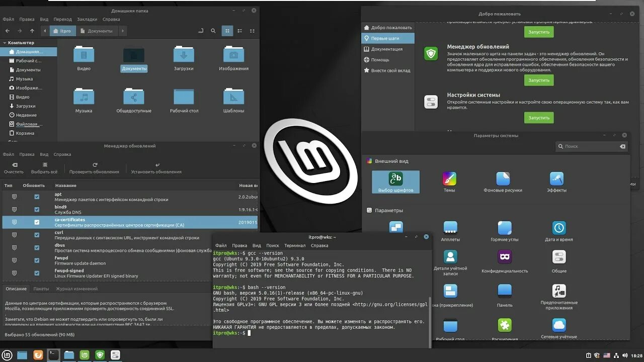
Task: Click Проверить обновления toolbar button
Action: pos(95,168)
